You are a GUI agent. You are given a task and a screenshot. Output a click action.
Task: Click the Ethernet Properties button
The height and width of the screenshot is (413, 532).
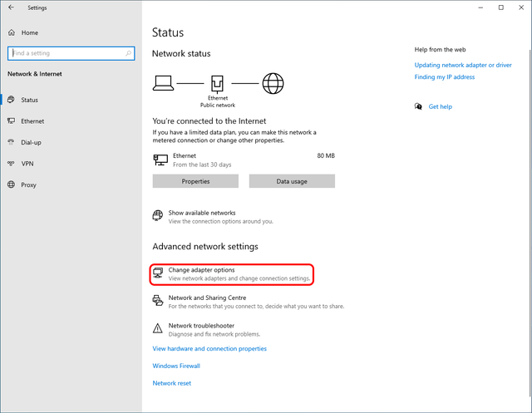(x=195, y=181)
